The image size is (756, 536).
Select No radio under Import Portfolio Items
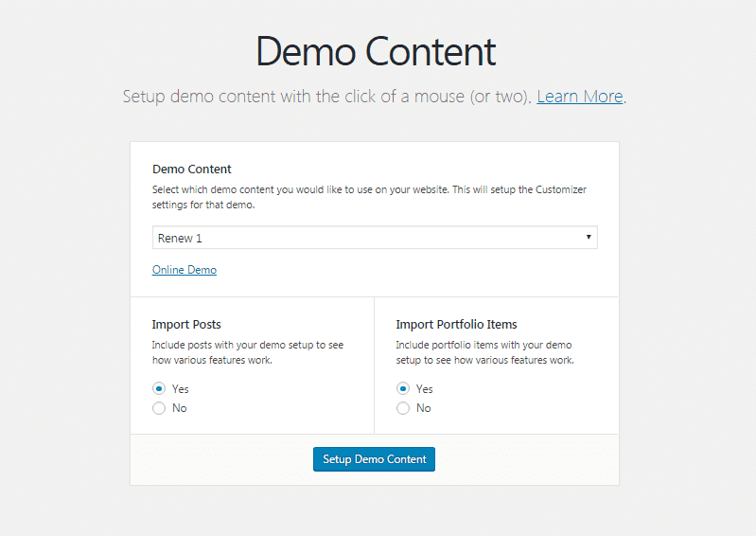403,408
